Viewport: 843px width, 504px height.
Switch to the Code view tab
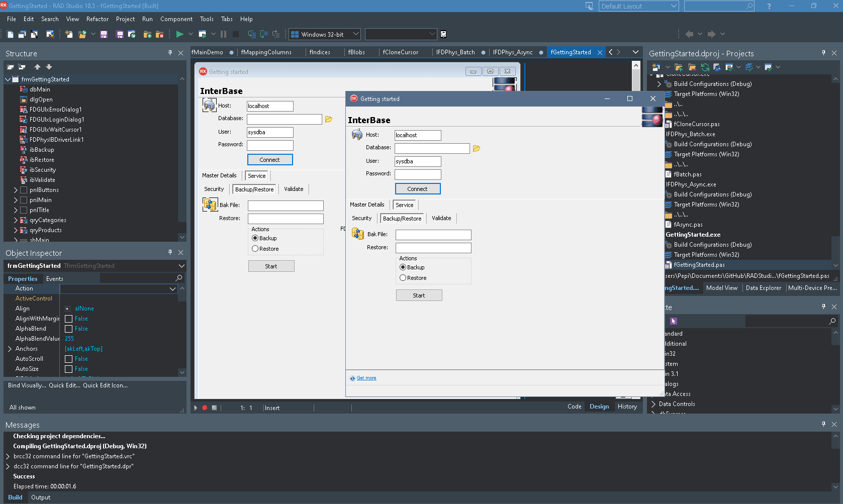point(575,407)
